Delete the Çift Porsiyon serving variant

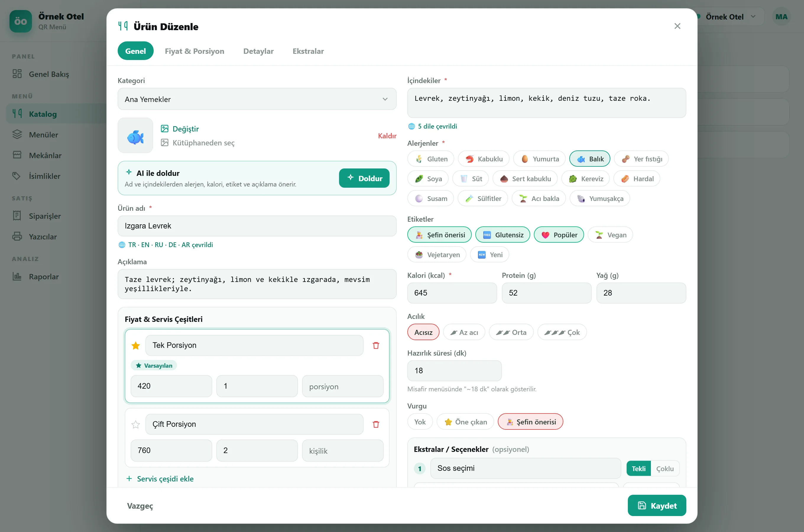(x=376, y=424)
